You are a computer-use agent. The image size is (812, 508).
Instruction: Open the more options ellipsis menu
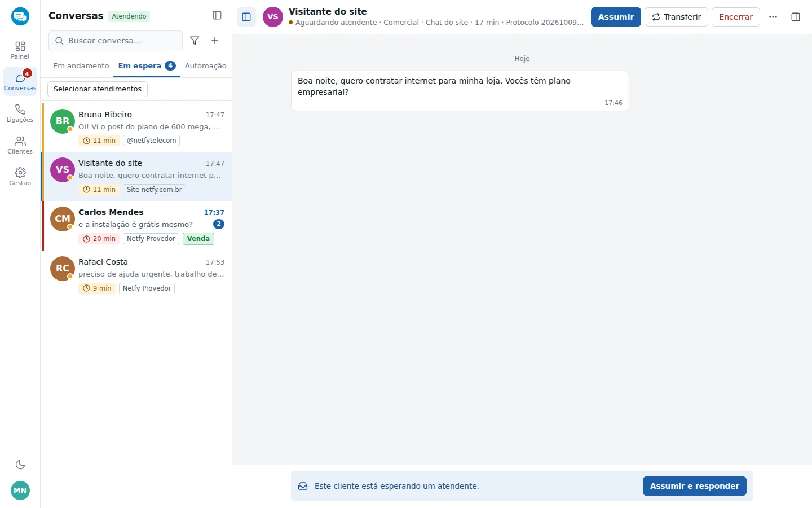[773, 17]
